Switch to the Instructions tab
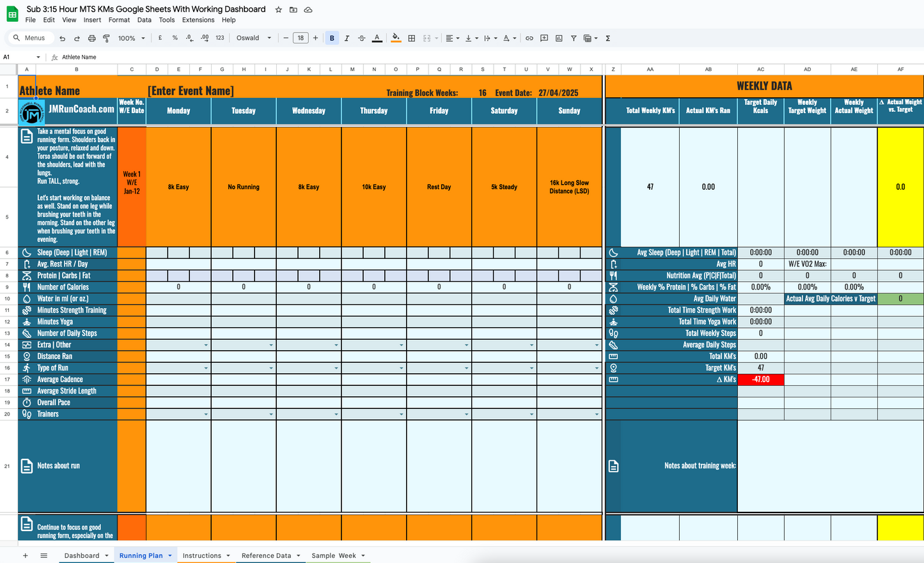Viewport: 924px width, 563px height. click(x=201, y=555)
